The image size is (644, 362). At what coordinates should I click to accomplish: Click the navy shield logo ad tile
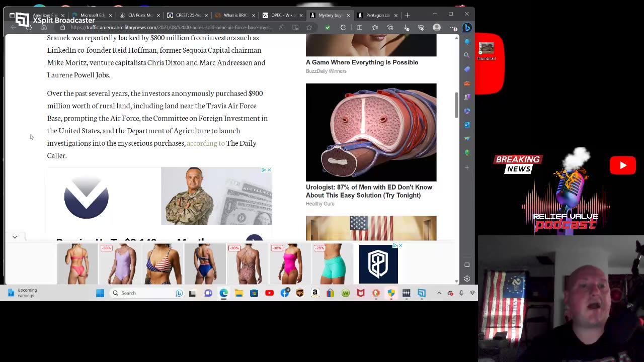(378, 264)
